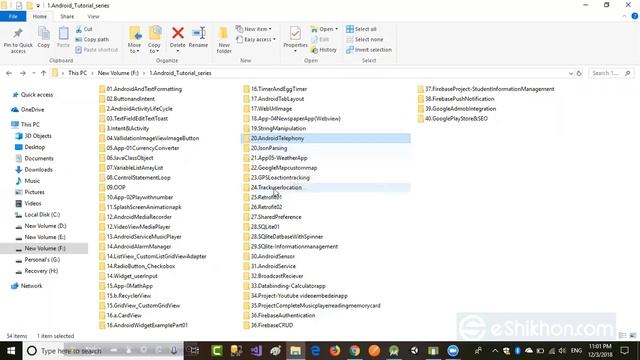Select folder 13.AndroidServiceMusicPlayer
Image resolution: width=640 pixels, height=360 pixels.
coord(140,237)
